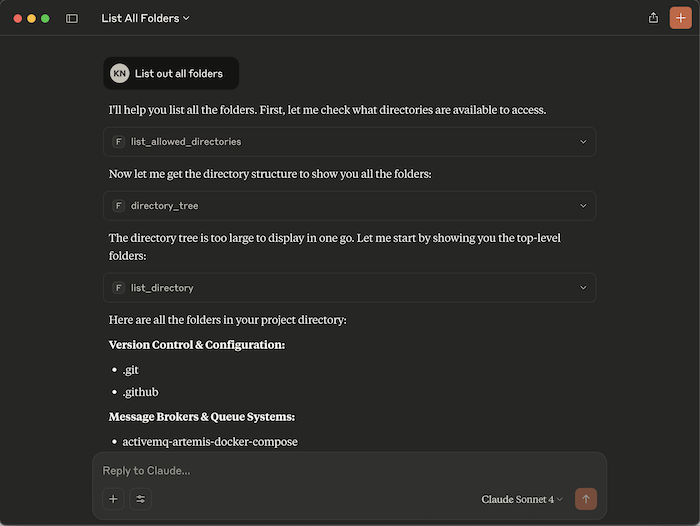Start a new chat with plus button
This screenshot has width=700, height=526.
(x=679, y=18)
